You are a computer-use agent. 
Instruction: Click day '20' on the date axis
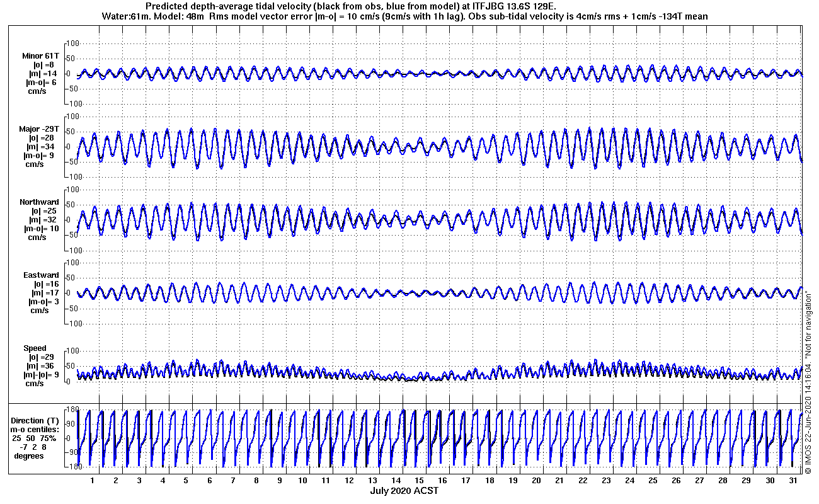[536, 481]
